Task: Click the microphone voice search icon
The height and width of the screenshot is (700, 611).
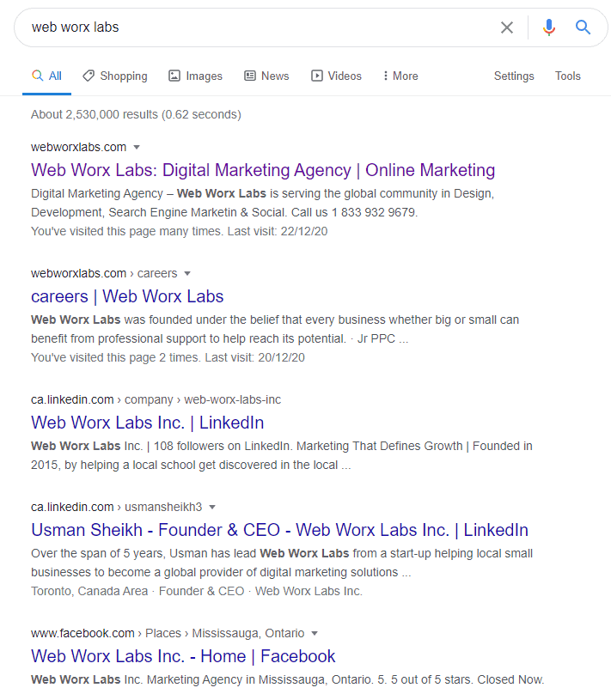Action: click(x=549, y=27)
